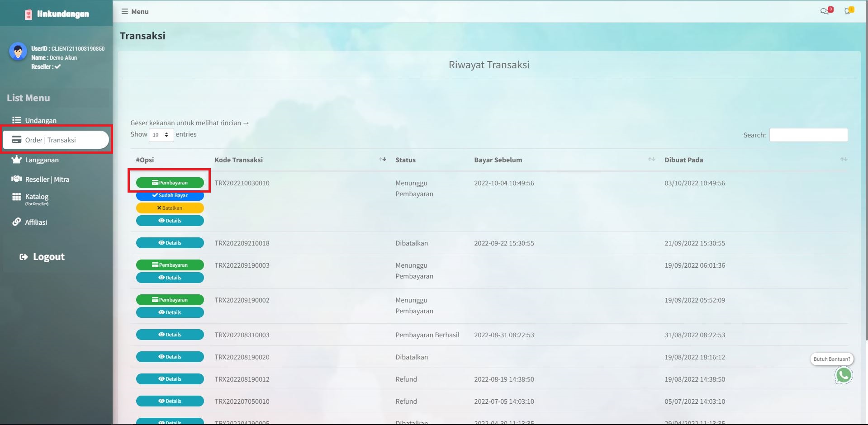This screenshot has width=868, height=425.
Task: View Details of transaction TRX202208310003
Action: coord(170,335)
